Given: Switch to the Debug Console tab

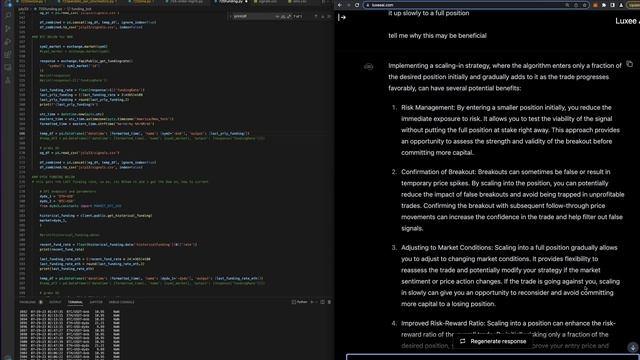Looking at the screenshot, I should click(121, 302).
